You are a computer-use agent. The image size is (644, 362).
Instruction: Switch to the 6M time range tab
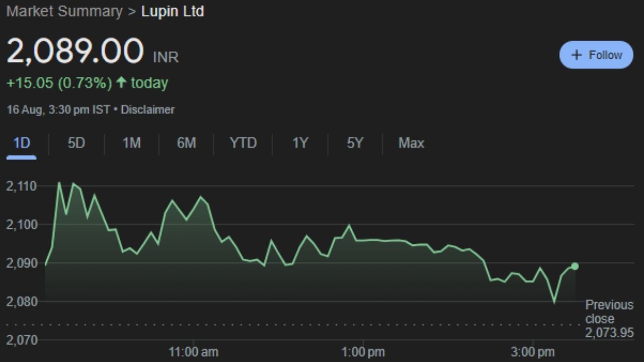[186, 143]
